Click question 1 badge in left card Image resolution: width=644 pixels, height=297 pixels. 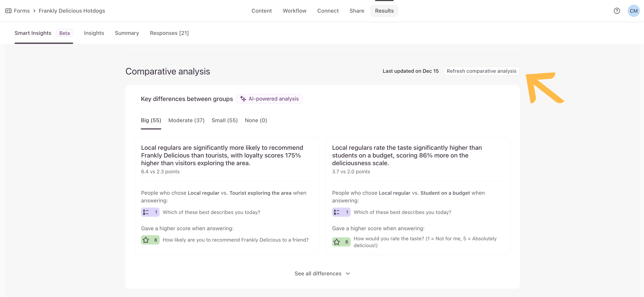tap(150, 212)
